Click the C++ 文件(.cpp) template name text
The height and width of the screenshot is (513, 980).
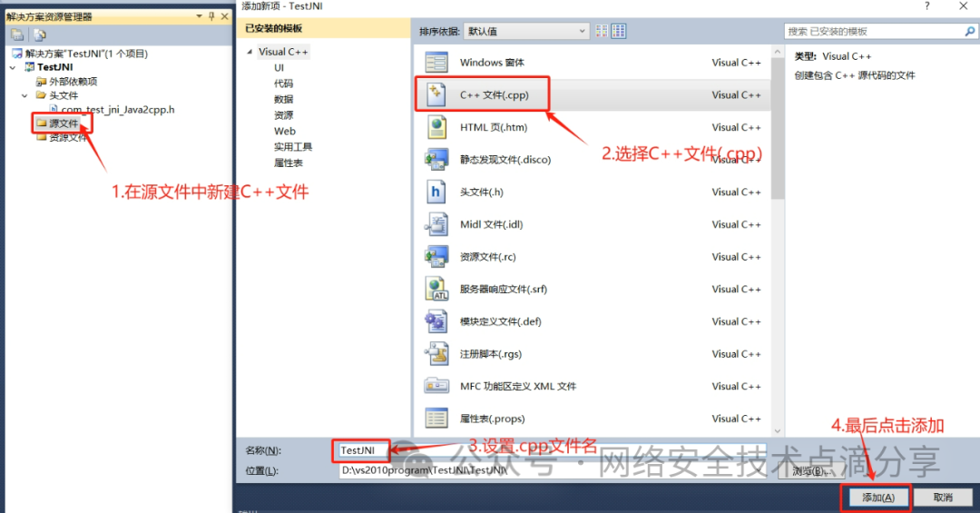point(495,95)
